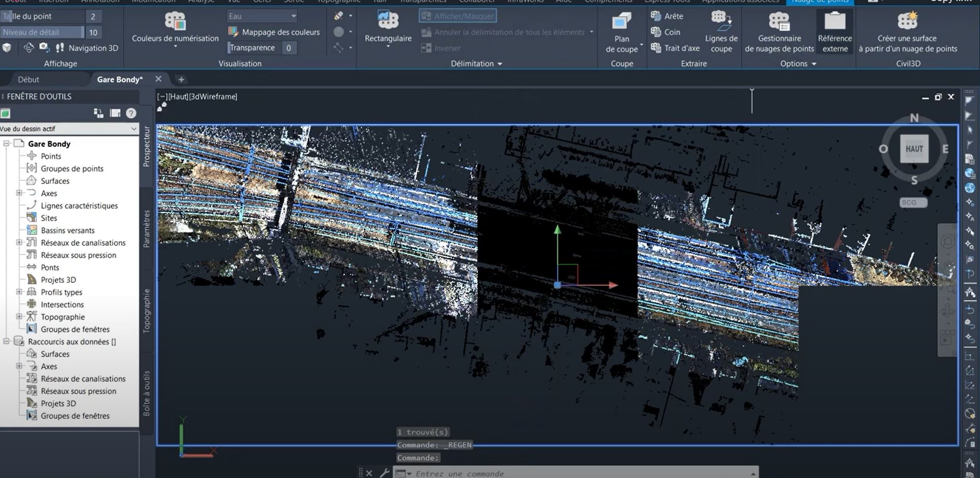Viewport: 980px width, 478px height.
Task: Select Surfaces under Gare Bondy
Action: [x=55, y=181]
